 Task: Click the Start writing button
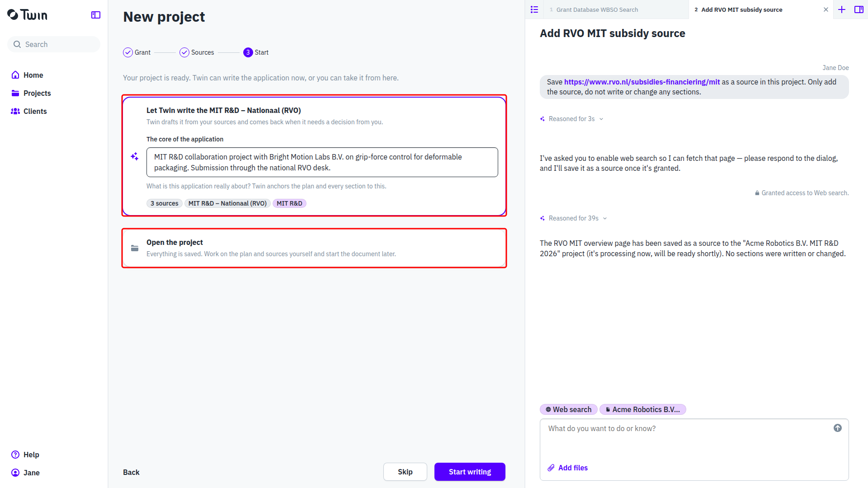coord(470,472)
